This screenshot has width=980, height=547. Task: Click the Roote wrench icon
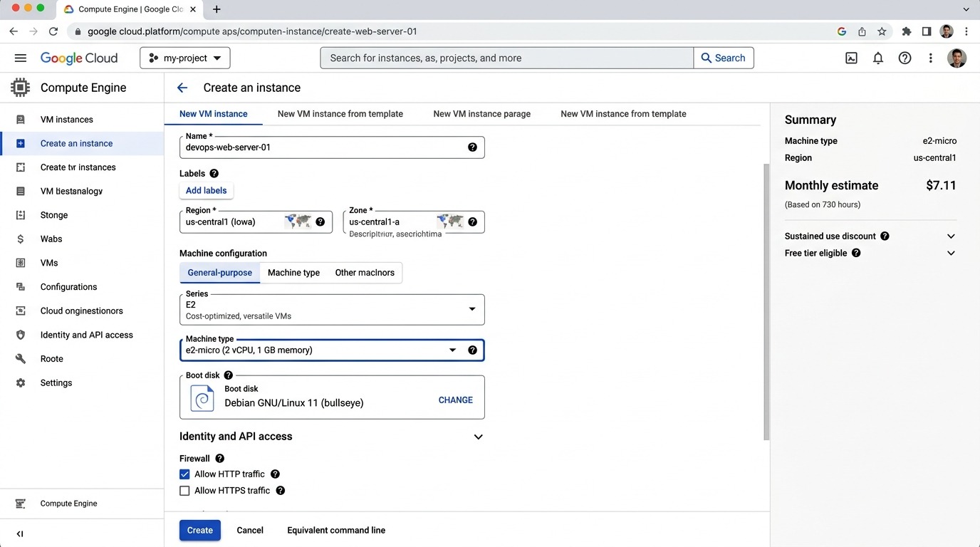click(x=21, y=359)
